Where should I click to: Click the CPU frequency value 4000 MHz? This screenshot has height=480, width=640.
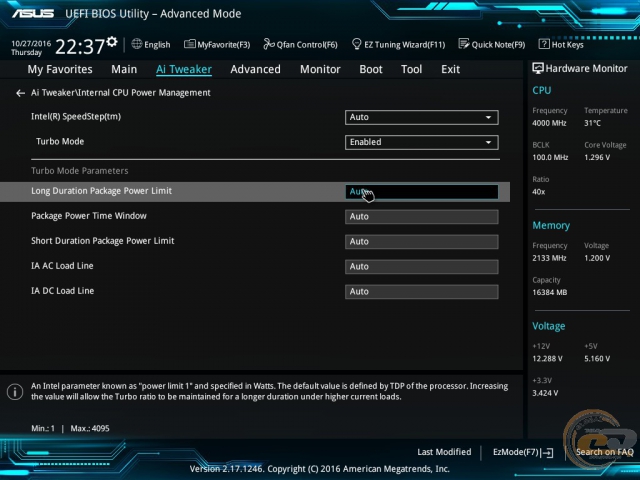549,123
